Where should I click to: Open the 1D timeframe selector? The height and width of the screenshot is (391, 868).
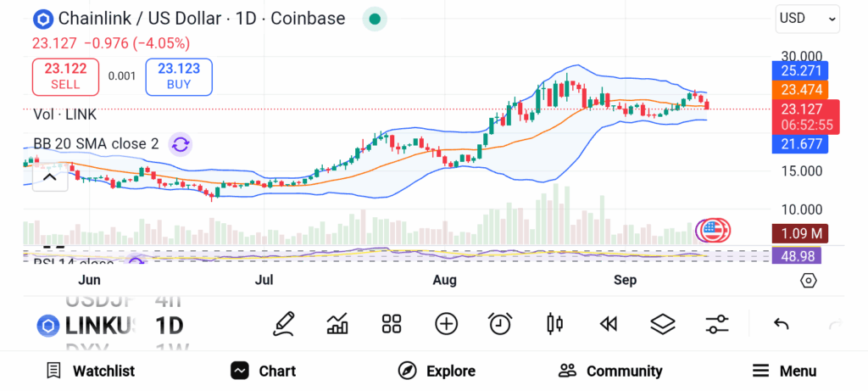tap(170, 325)
